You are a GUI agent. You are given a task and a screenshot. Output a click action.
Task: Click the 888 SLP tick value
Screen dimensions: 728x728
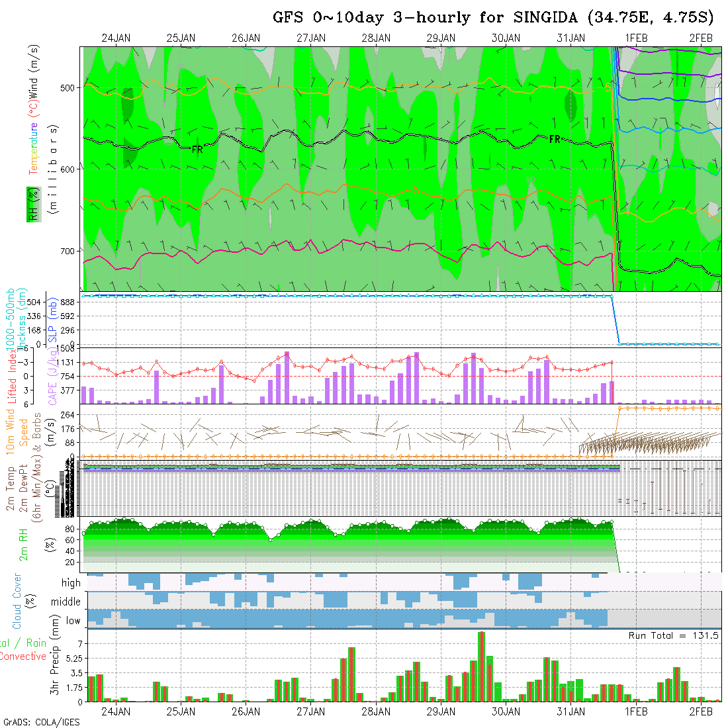click(69, 302)
